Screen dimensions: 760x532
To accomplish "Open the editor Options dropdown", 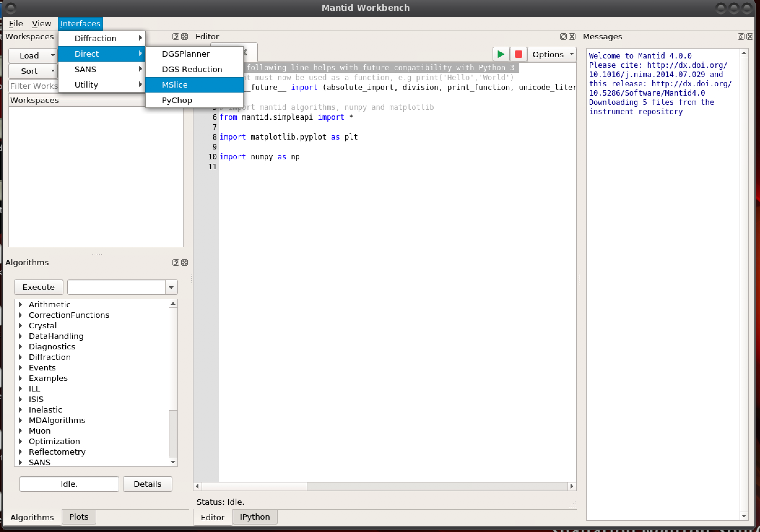I will 552,54.
